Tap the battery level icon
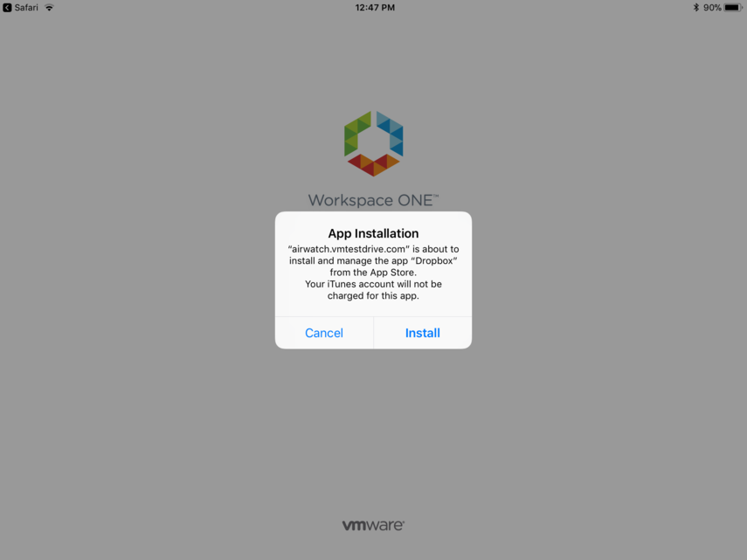The height and width of the screenshot is (560, 747). click(733, 8)
